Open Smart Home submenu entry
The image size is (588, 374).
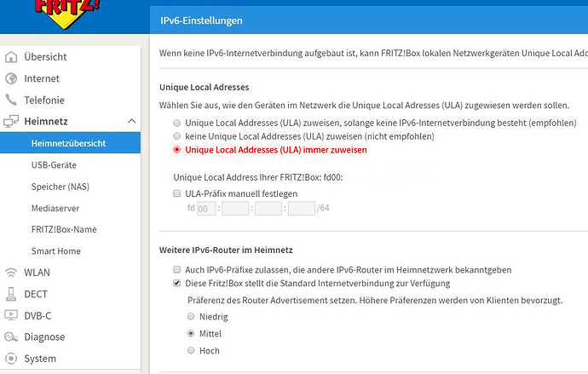click(56, 251)
